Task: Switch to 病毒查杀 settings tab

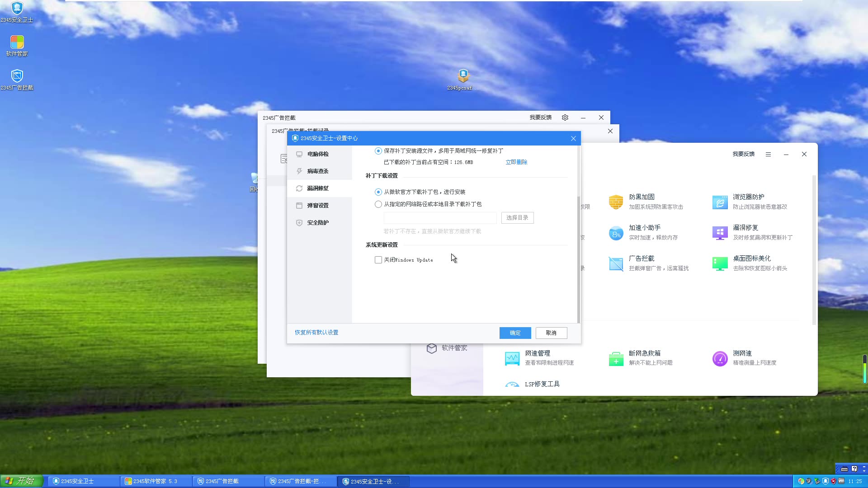Action: 320,171
